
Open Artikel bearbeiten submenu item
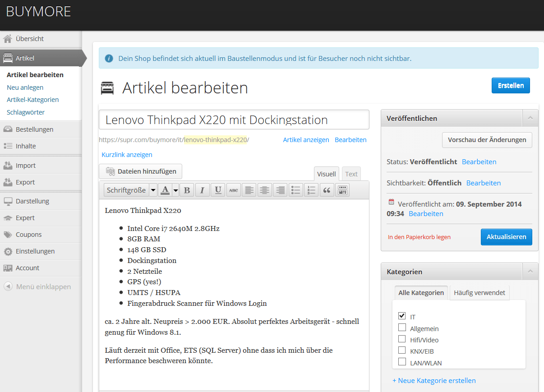pyautogui.click(x=35, y=75)
